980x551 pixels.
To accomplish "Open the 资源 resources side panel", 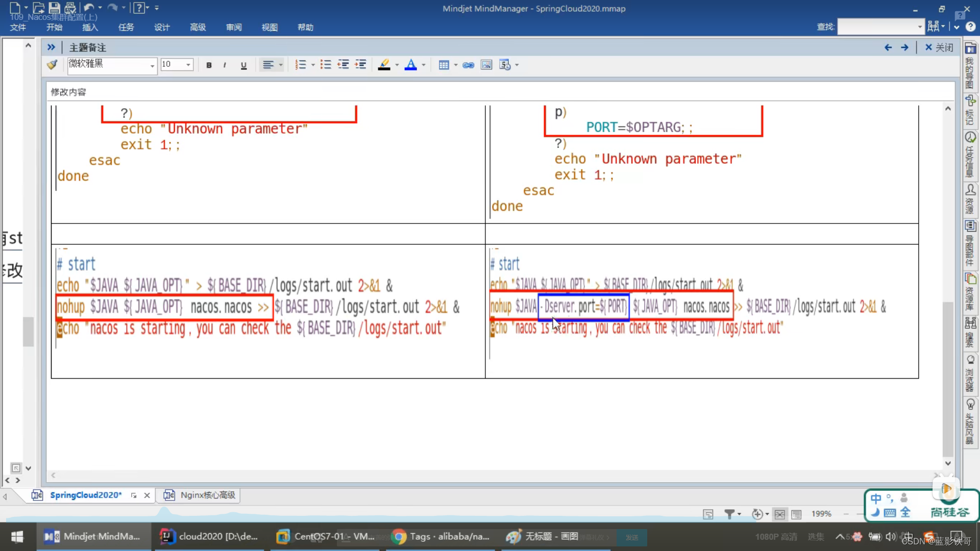I will pyautogui.click(x=970, y=199).
